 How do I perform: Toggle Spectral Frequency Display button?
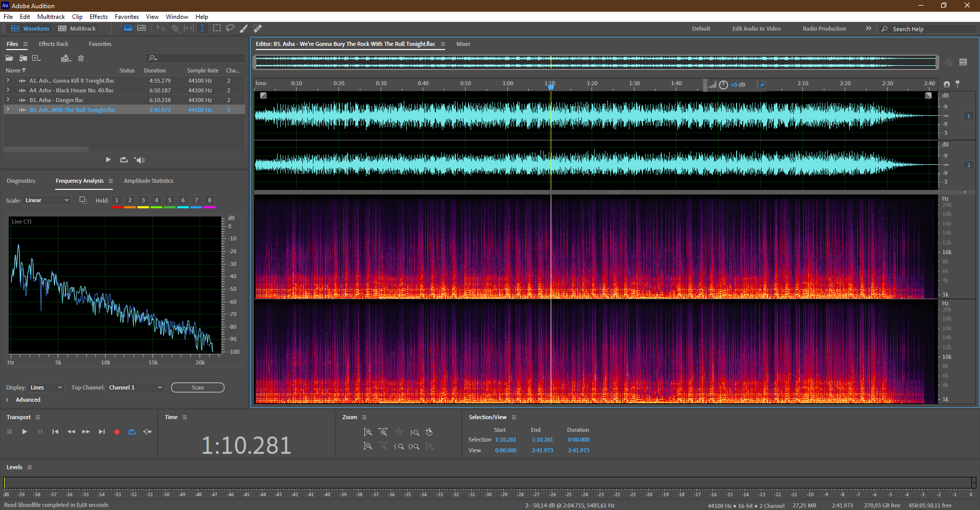(x=128, y=29)
